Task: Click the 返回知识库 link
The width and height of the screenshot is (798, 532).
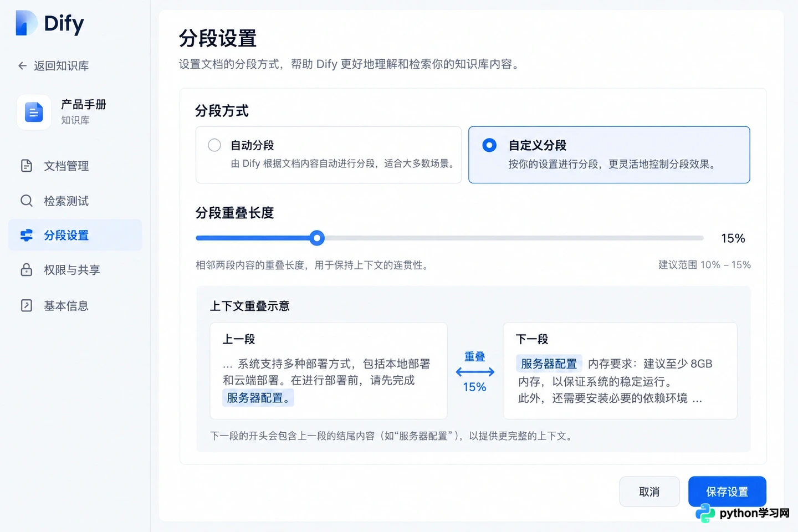Action: [x=53, y=66]
